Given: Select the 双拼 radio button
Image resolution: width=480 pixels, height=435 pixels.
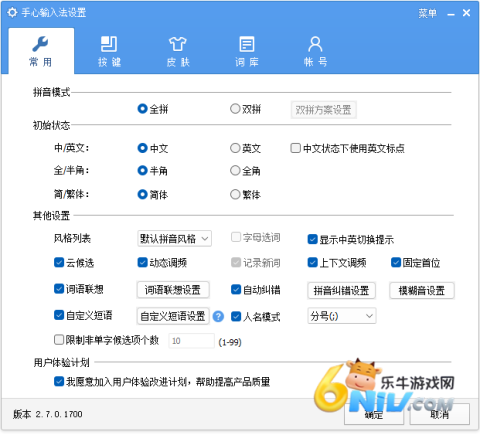Looking at the screenshot, I should coord(235,109).
